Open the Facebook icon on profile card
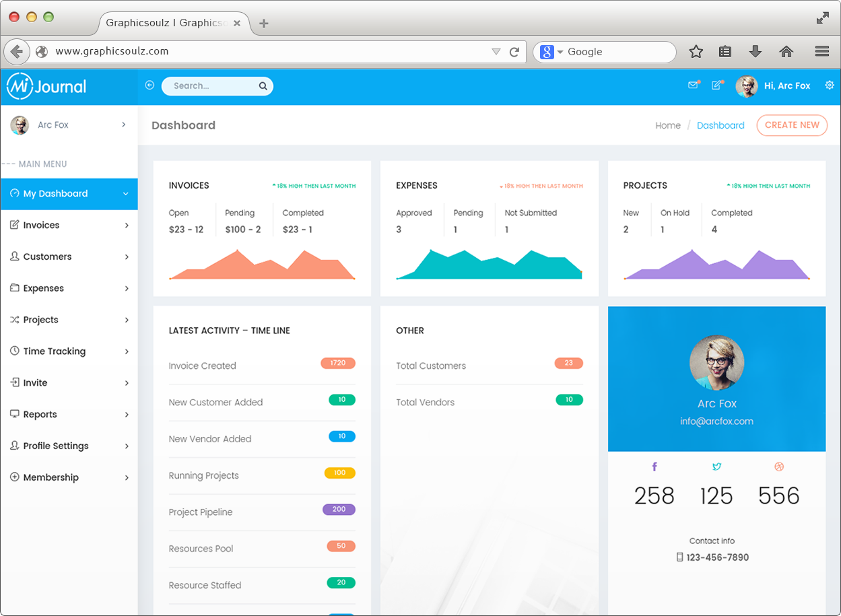Screen dimensions: 841x616 (x=654, y=467)
